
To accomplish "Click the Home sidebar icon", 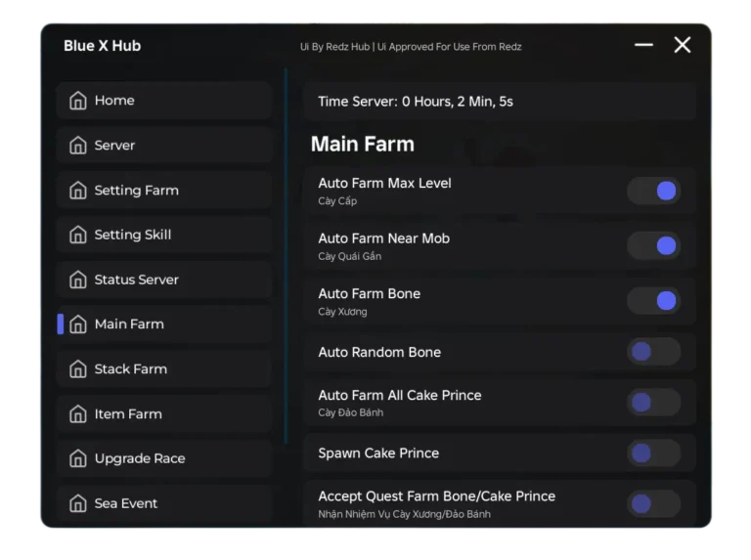I will click(78, 101).
